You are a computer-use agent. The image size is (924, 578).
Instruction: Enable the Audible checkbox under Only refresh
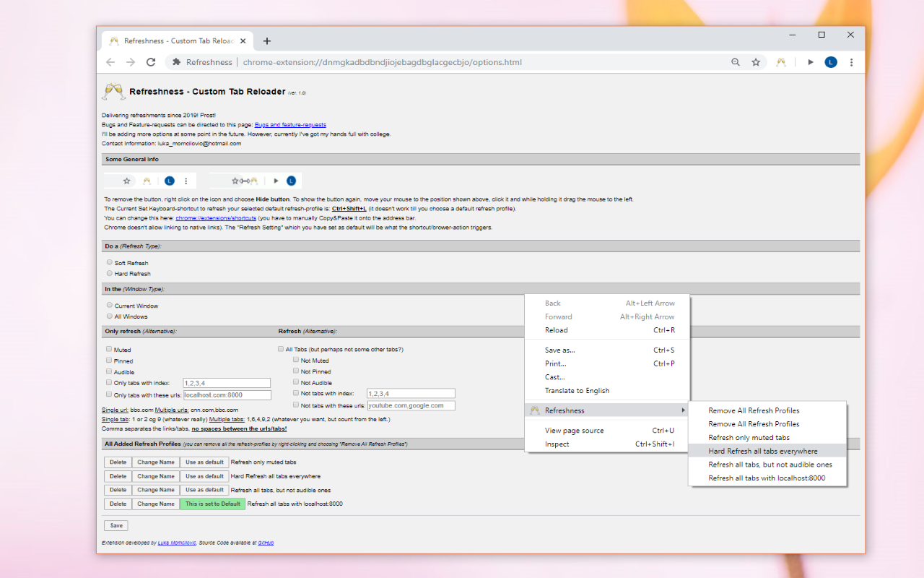pos(109,371)
